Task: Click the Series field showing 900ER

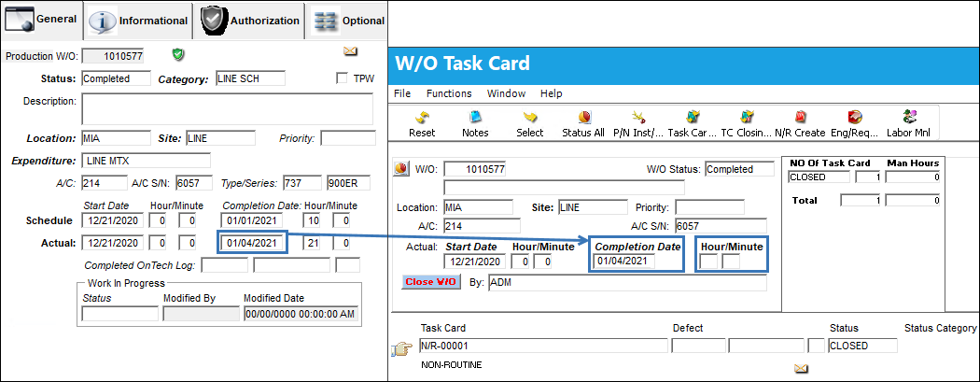Action: (348, 182)
